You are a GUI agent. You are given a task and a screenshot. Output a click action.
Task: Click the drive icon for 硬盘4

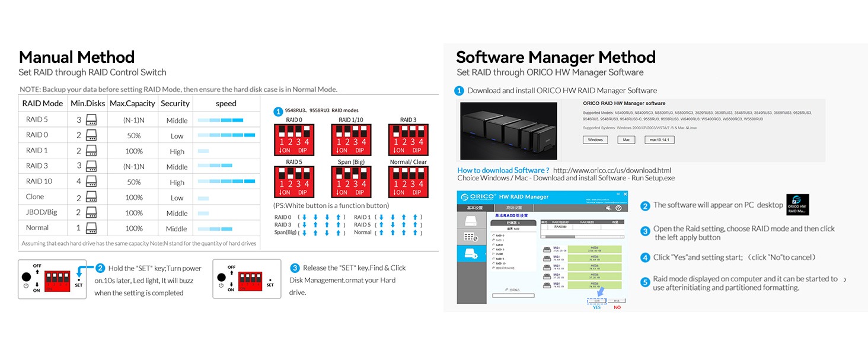[547, 276]
